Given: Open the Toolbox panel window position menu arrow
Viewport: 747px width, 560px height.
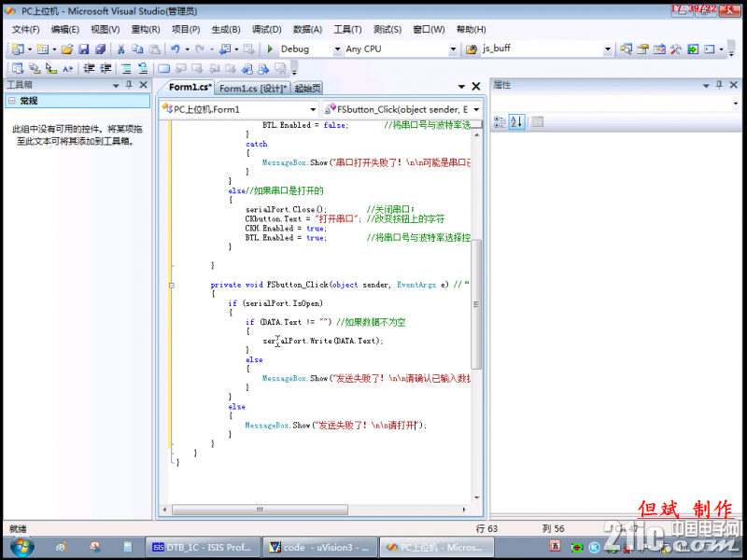Looking at the screenshot, I should 115,85.
